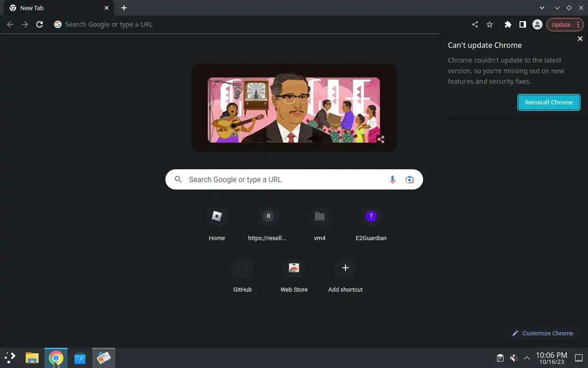This screenshot has height=368, width=588.
Task: Go forward with the forward arrow
Action: (25, 24)
